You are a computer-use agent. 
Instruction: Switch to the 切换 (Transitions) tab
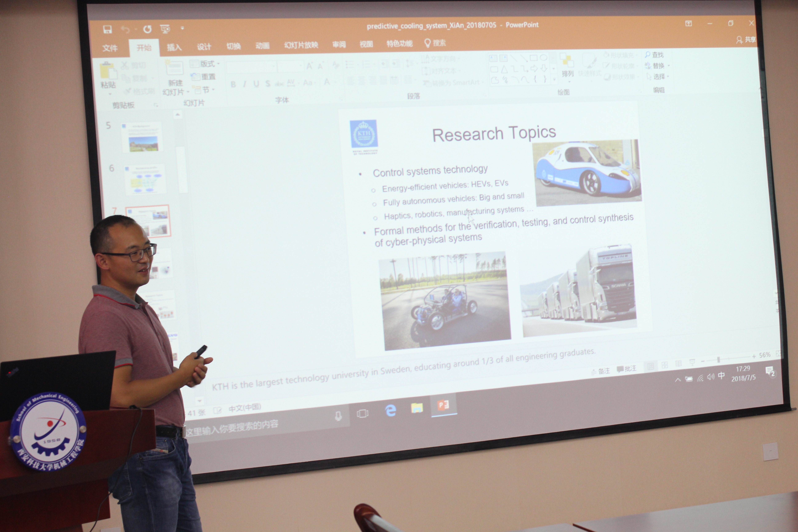pos(234,46)
